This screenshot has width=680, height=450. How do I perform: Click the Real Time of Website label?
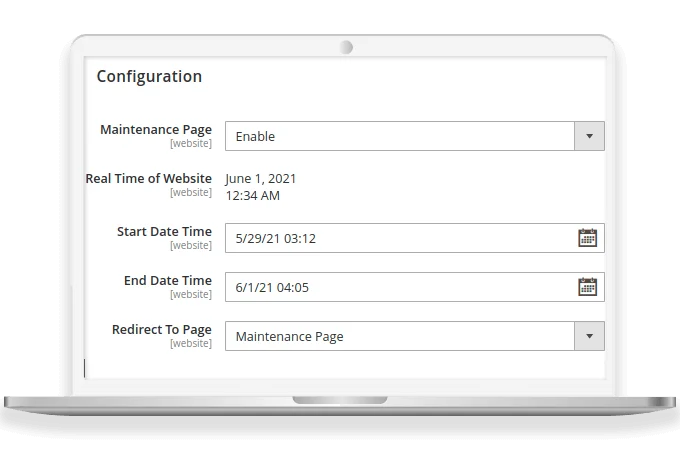[x=149, y=179]
